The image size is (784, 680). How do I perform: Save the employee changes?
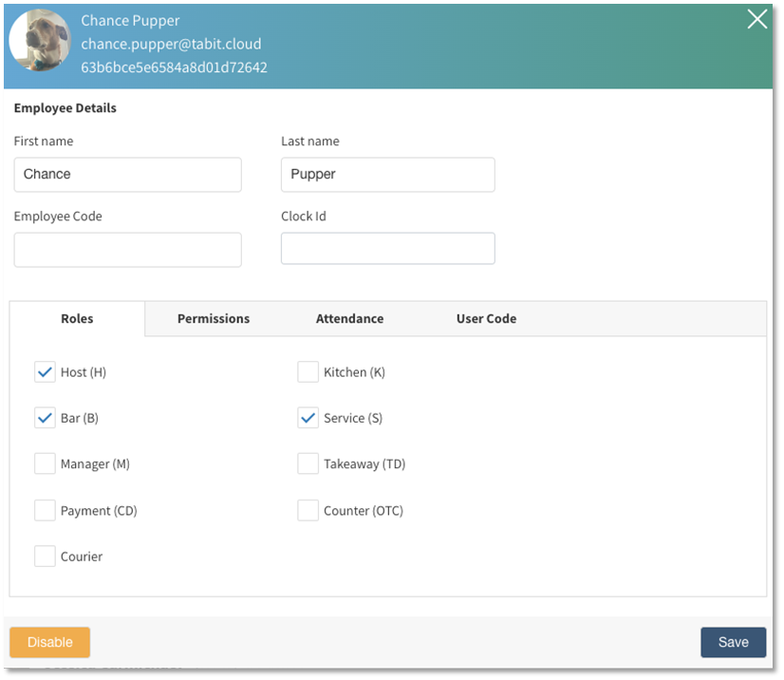tap(733, 642)
